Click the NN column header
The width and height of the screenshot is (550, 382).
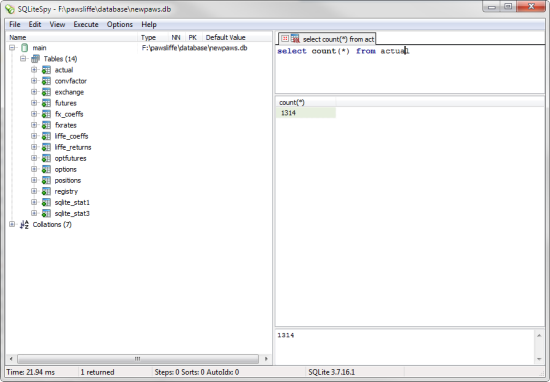[x=176, y=37]
